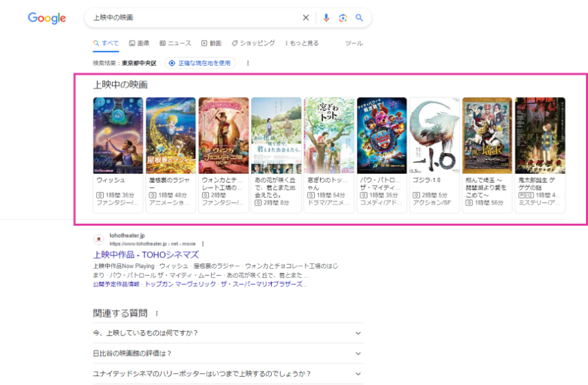Open the ゴジラ-1.0 movie poster
The height and width of the screenshot is (385, 588).
click(434, 136)
